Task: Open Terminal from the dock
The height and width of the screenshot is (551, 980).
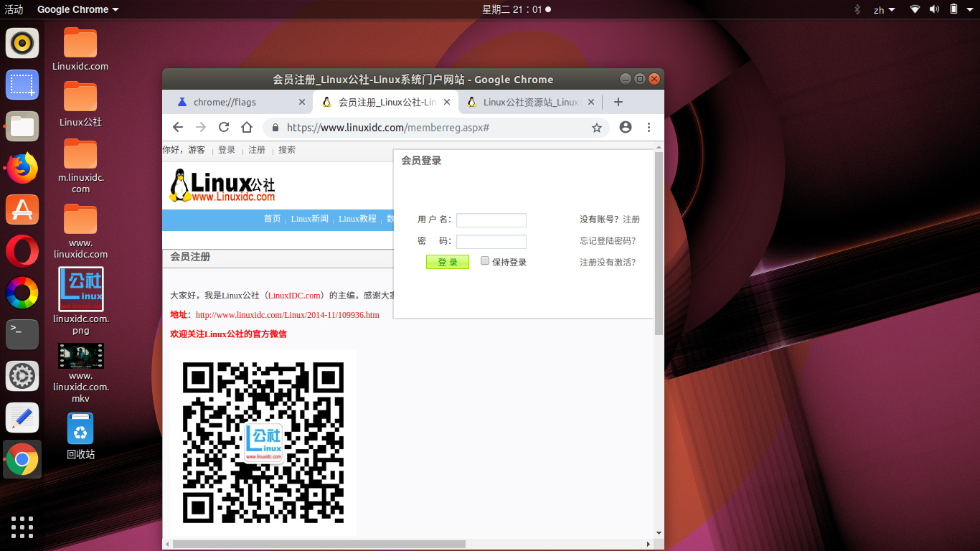Action: pos(22,334)
